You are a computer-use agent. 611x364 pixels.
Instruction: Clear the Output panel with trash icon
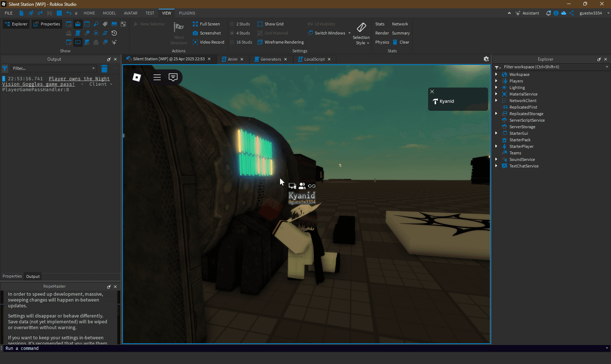pyautogui.click(x=104, y=68)
